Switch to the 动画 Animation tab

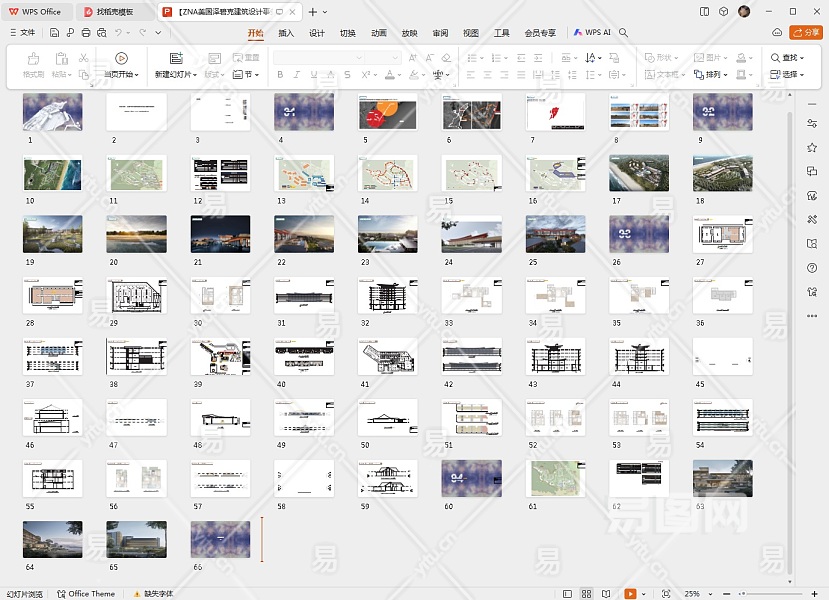pos(378,33)
